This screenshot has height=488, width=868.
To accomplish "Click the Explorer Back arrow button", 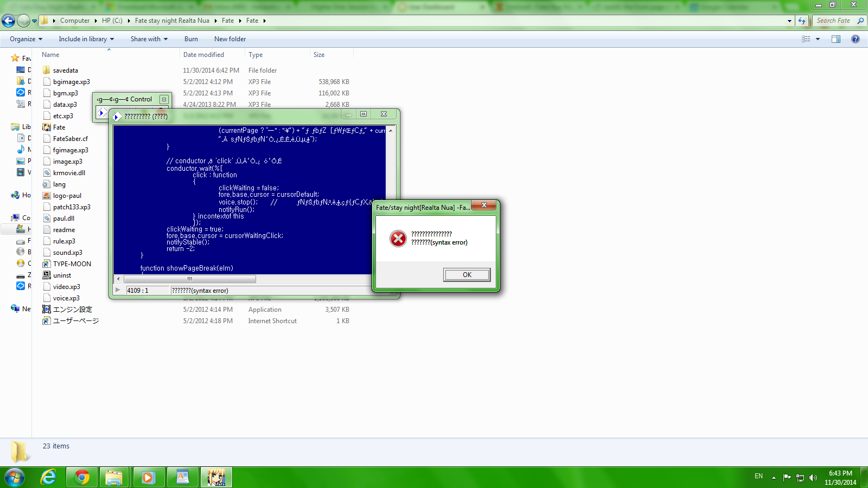I will point(8,21).
